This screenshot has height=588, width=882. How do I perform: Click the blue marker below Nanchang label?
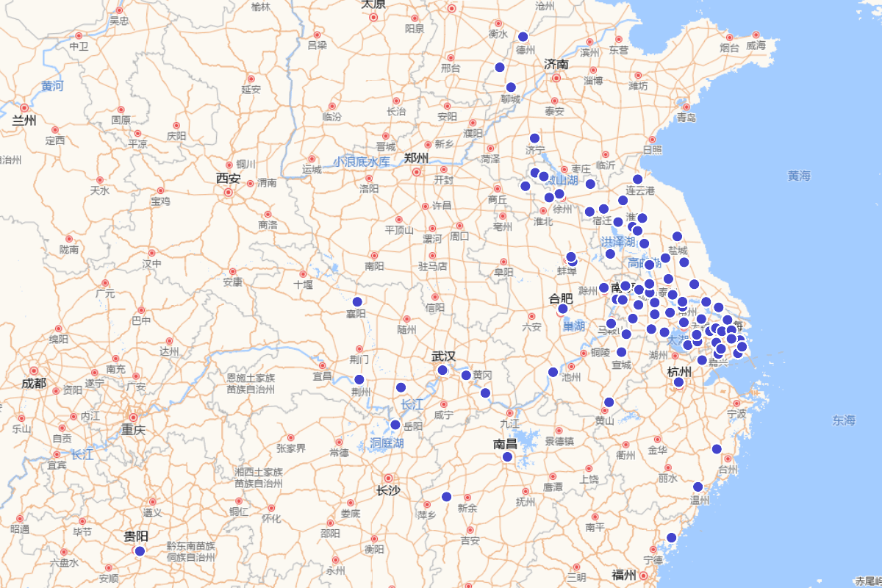pos(507,456)
